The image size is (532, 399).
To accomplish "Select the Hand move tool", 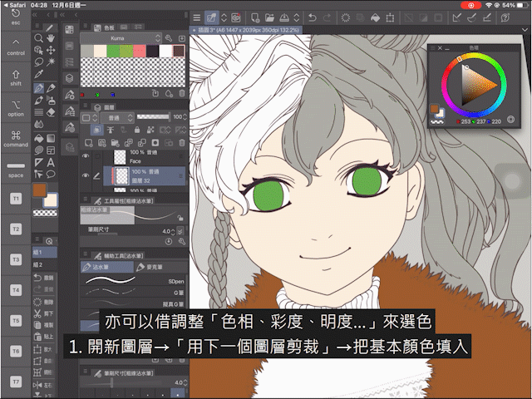I will point(51,38).
